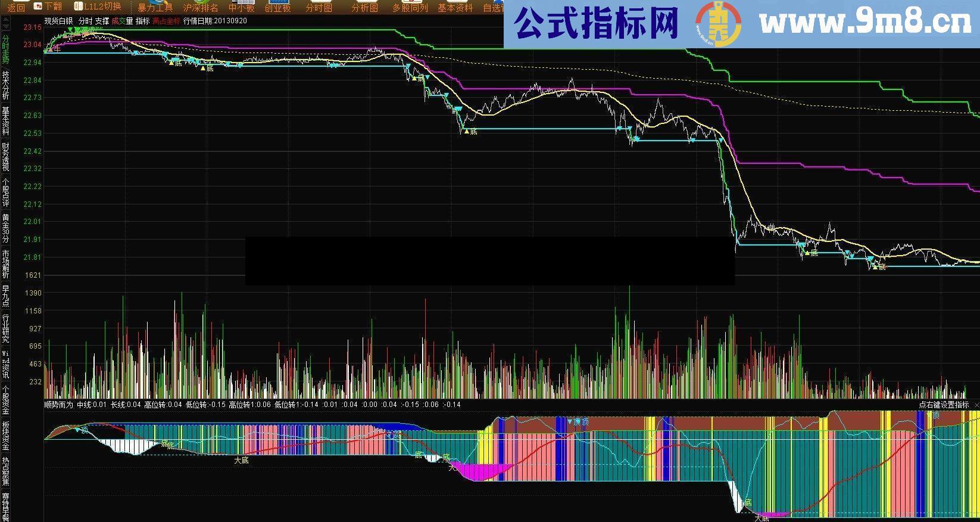Click the 返回 back button
The width and height of the screenshot is (980, 522).
(x=16, y=8)
